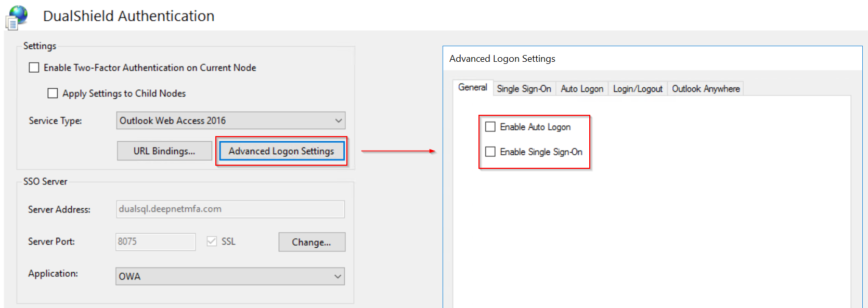Switch to the General tab
Image resolution: width=868 pixels, height=308 pixels.
(472, 88)
